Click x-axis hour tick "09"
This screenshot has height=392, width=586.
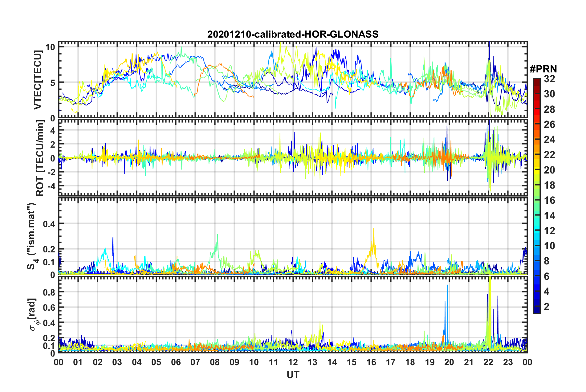tap(234, 362)
